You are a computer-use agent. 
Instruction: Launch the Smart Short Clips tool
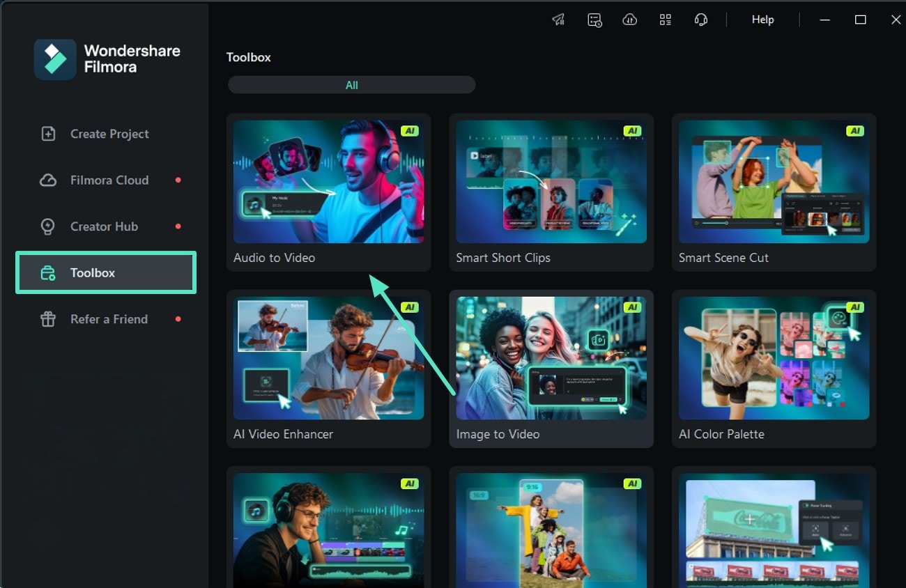coord(551,192)
